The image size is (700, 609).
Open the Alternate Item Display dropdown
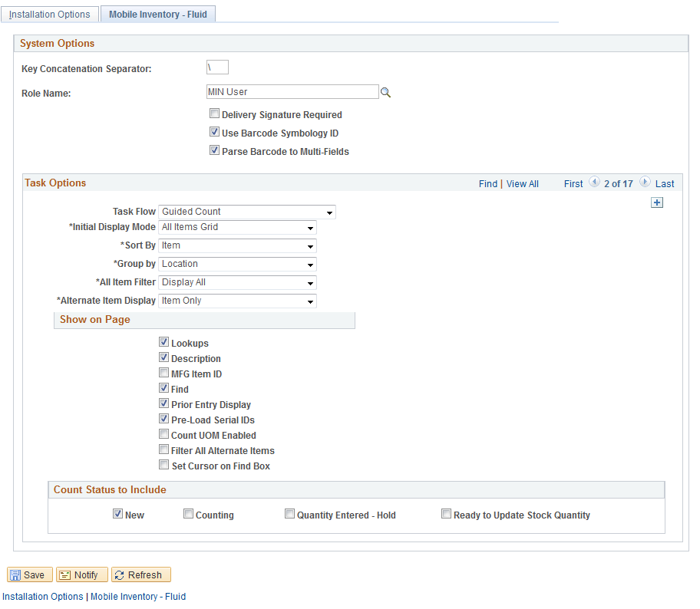coord(309,301)
